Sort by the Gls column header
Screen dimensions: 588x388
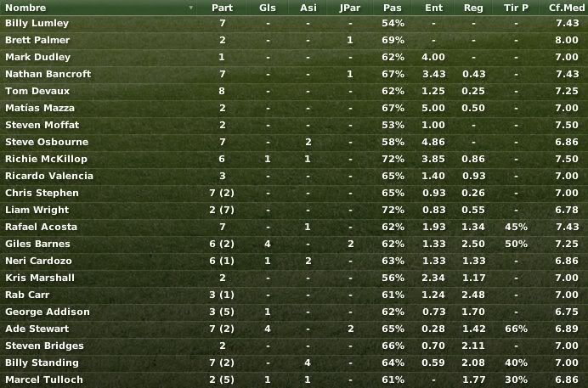tap(268, 8)
